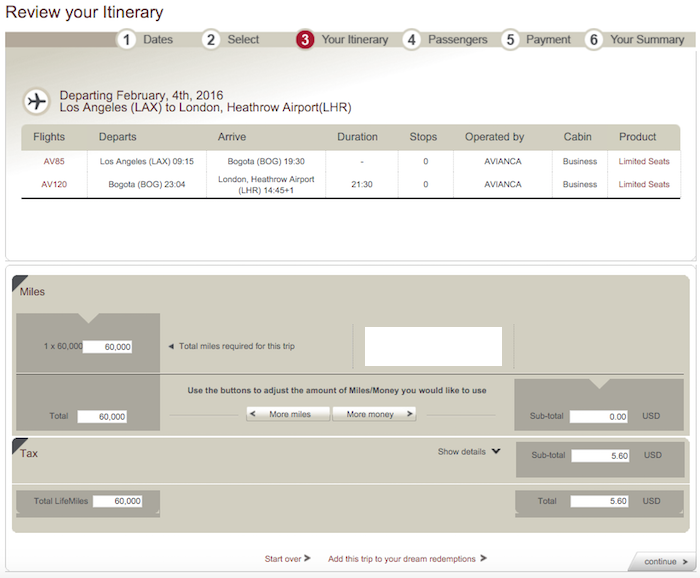Click Business cabin in AV120 row
700x578 pixels.
tap(579, 184)
